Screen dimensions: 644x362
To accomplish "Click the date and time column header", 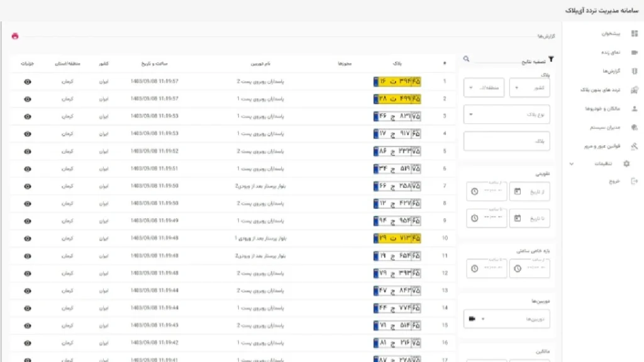I will (155, 63).
